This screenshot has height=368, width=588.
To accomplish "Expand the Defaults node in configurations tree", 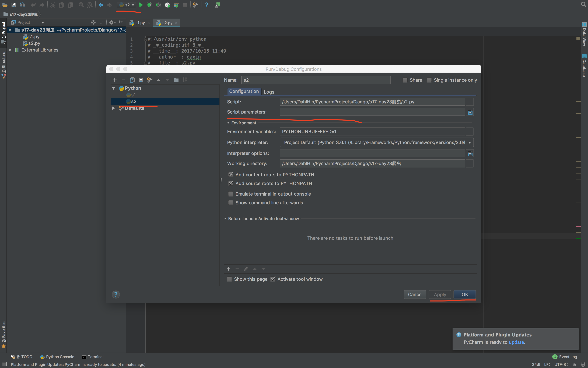I will click(113, 108).
